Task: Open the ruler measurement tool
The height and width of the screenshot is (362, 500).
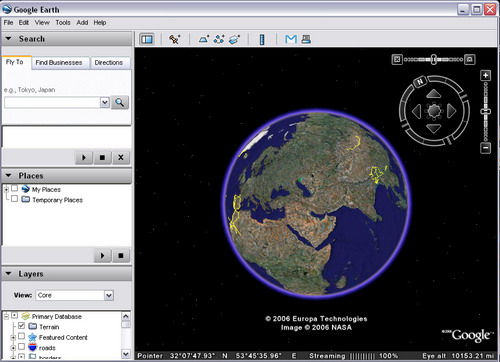Action: (x=262, y=39)
